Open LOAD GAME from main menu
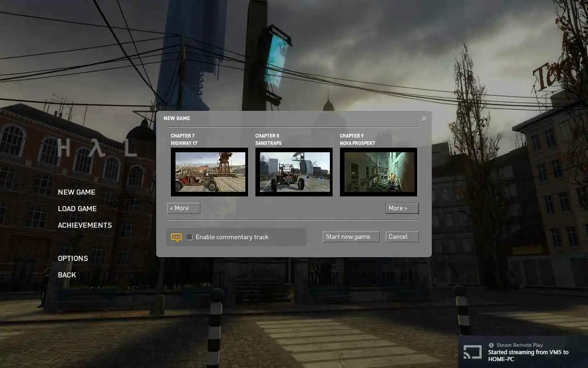The height and width of the screenshot is (368, 588). pyautogui.click(x=77, y=209)
